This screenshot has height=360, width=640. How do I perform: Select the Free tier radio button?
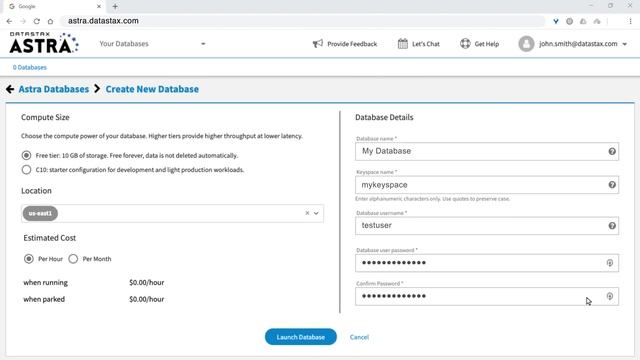[x=27, y=156]
